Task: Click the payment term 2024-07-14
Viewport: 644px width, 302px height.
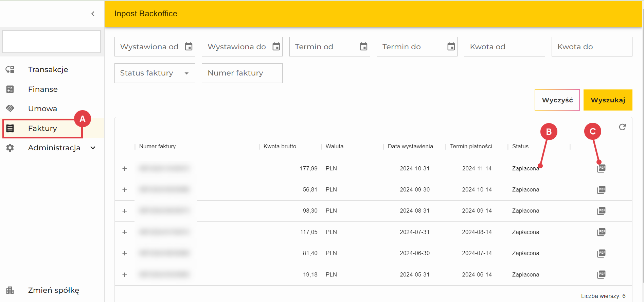Action: click(477, 253)
